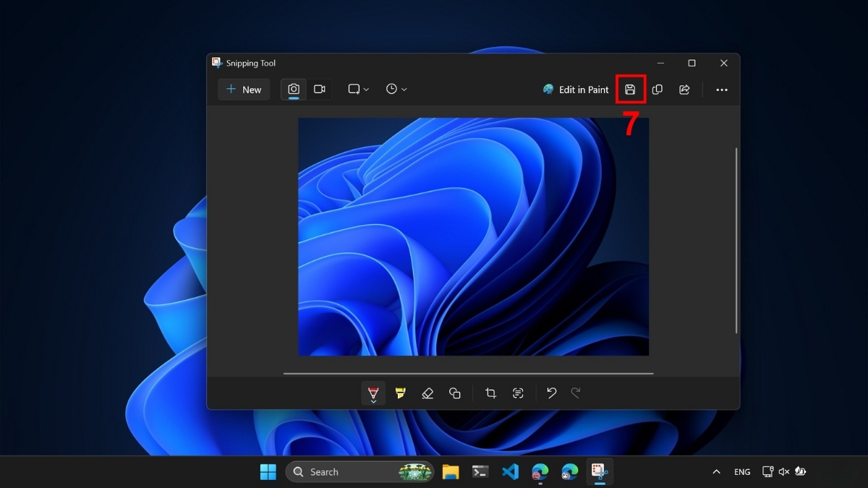Copy the snip to clipboard
868x488 pixels.
[x=657, y=89]
